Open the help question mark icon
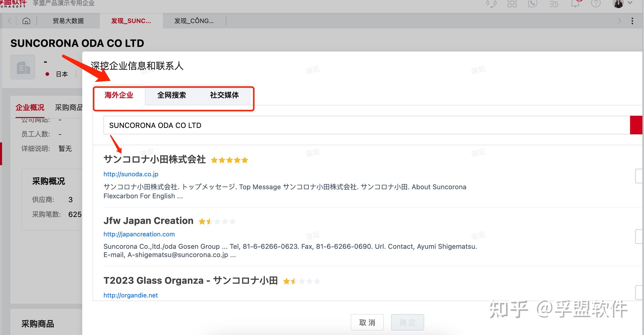The width and height of the screenshot is (644, 335). pos(596,4)
